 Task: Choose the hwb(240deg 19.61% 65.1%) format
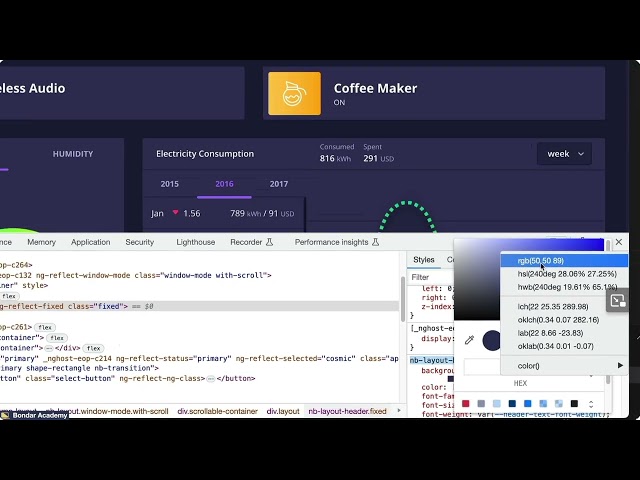(x=564, y=287)
